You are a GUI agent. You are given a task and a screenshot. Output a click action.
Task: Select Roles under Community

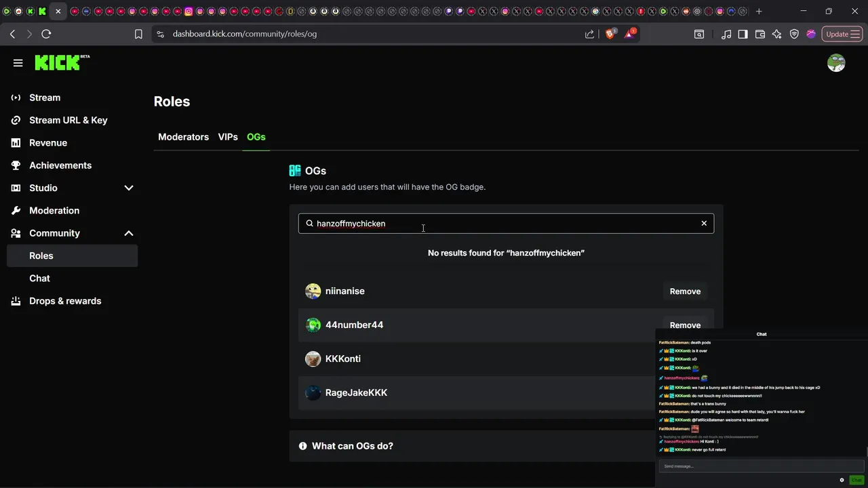[72, 256]
